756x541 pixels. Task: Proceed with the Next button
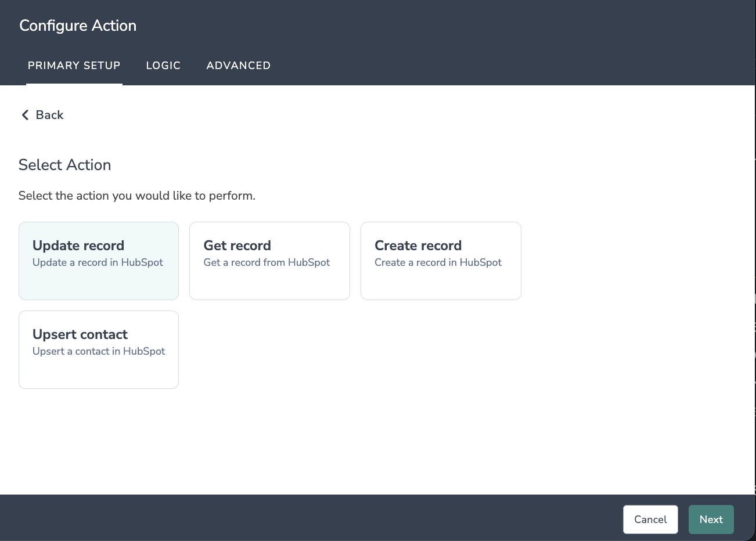pyautogui.click(x=711, y=520)
